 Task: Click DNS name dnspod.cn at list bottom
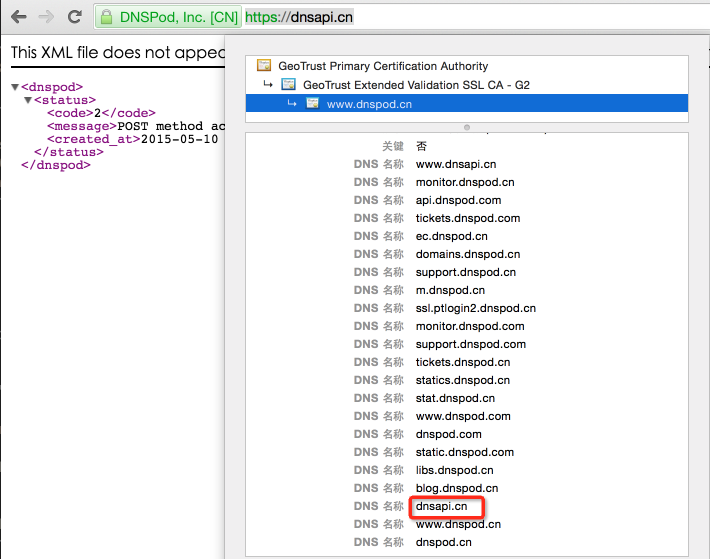(x=443, y=542)
